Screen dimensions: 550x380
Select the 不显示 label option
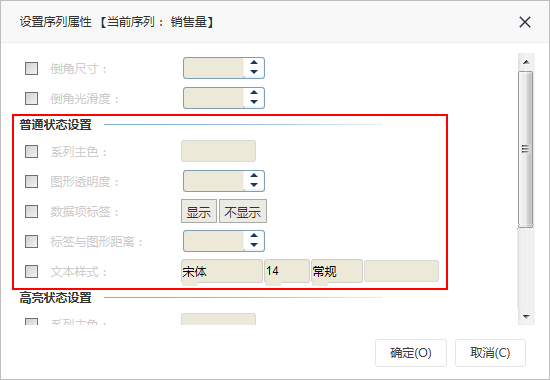[x=243, y=211]
